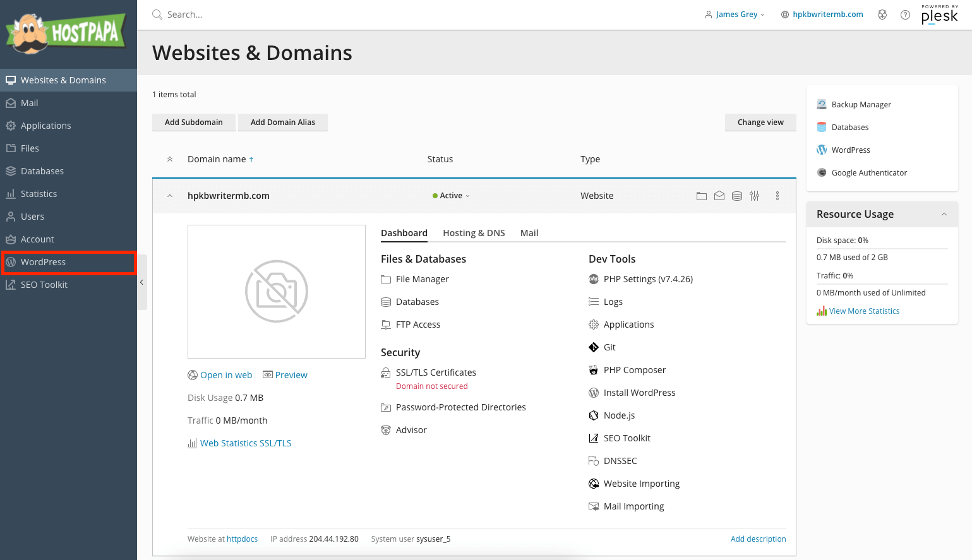Viewport: 972px width, 560px height.
Task: Open View More Statistics link
Action: (864, 311)
